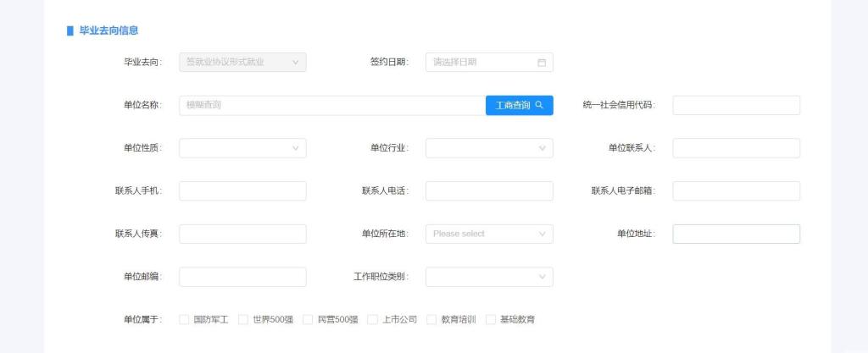Image resolution: width=868 pixels, height=353 pixels.
Task: Click the 单位地址 text field
Action: pyautogui.click(x=736, y=234)
